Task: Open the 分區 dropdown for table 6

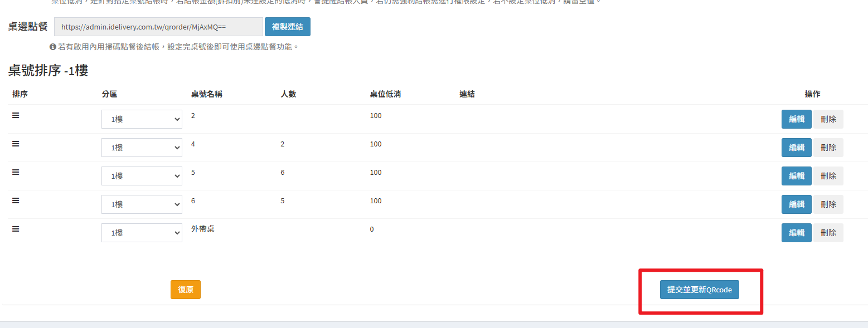Action: pyautogui.click(x=142, y=204)
